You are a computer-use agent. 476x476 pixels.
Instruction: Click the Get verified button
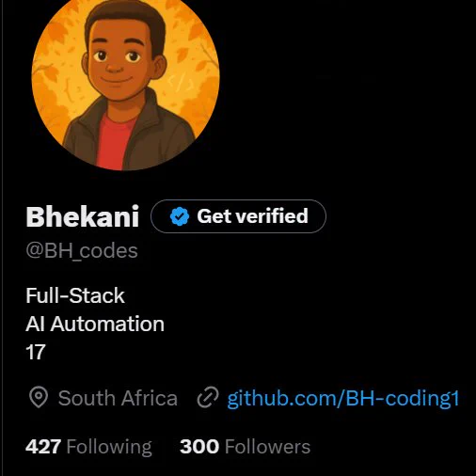click(x=238, y=216)
